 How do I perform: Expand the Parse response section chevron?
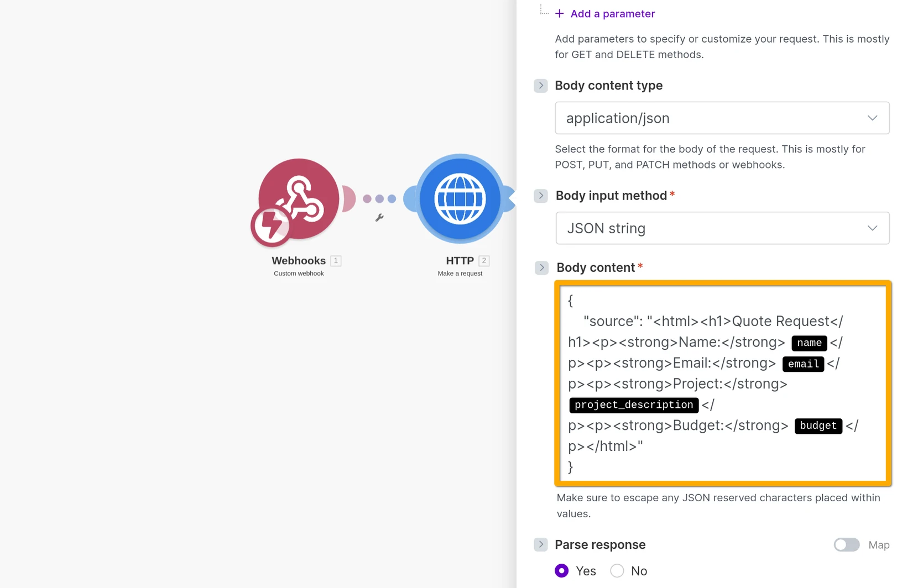click(x=540, y=544)
